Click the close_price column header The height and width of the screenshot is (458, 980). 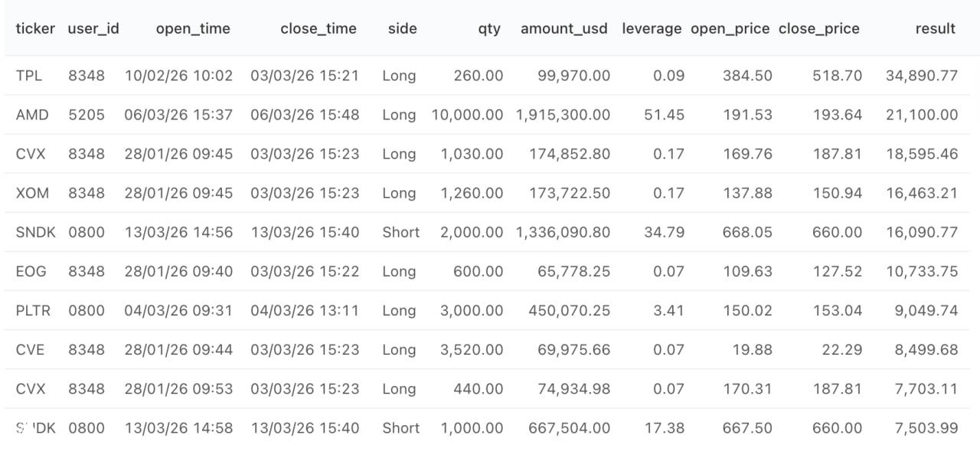tap(819, 28)
